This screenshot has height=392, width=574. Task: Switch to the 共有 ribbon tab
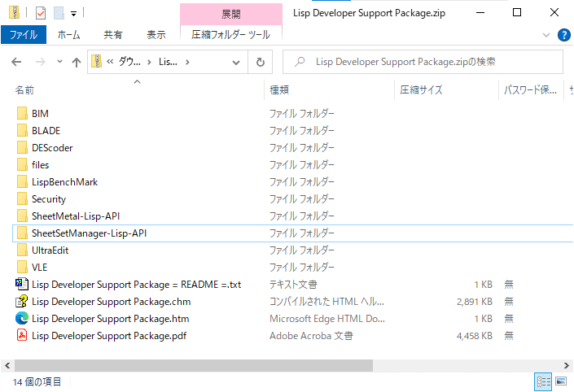pos(112,35)
